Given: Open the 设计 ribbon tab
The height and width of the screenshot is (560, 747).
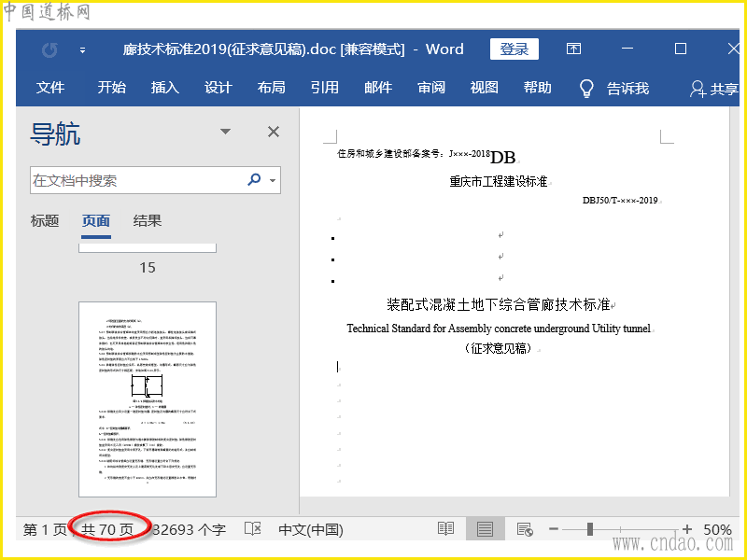Looking at the screenshot, I should point(218,88).
